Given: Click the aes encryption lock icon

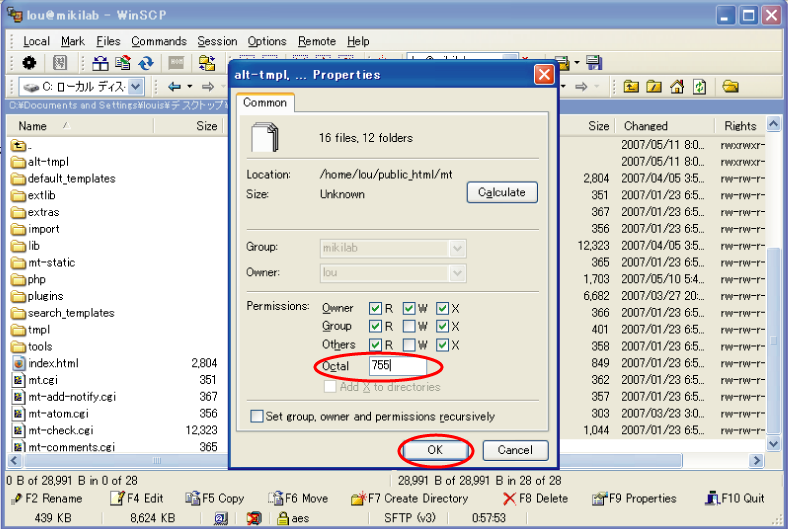Looking at the screenshot, I should coord(283,518).
